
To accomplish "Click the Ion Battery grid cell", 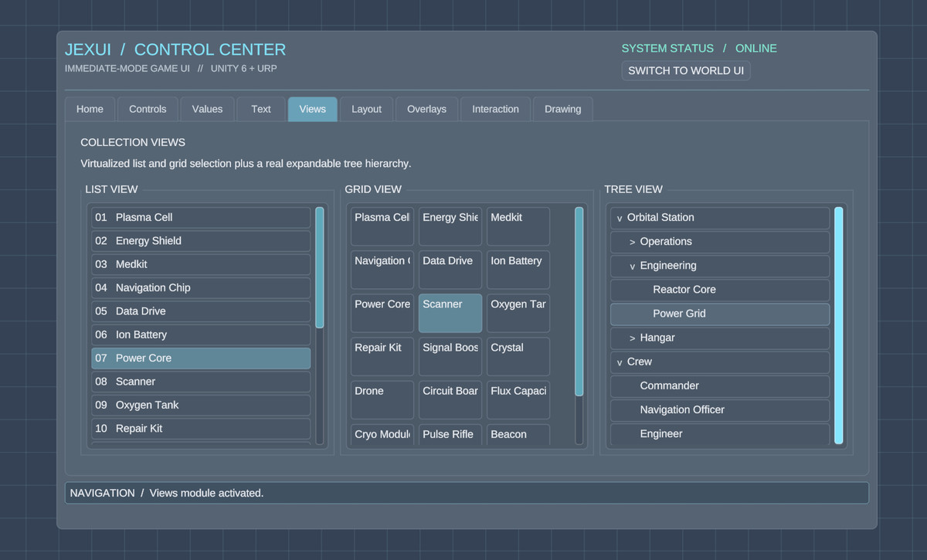I will [x=518, y=270].
